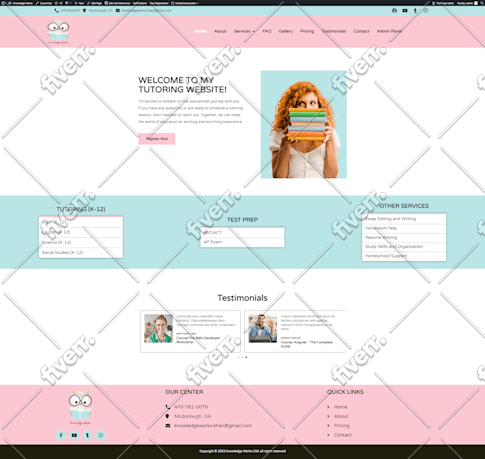Screen dimensions: 485x459
Task: Click the woman with books hero image
Action: point(304,124)
